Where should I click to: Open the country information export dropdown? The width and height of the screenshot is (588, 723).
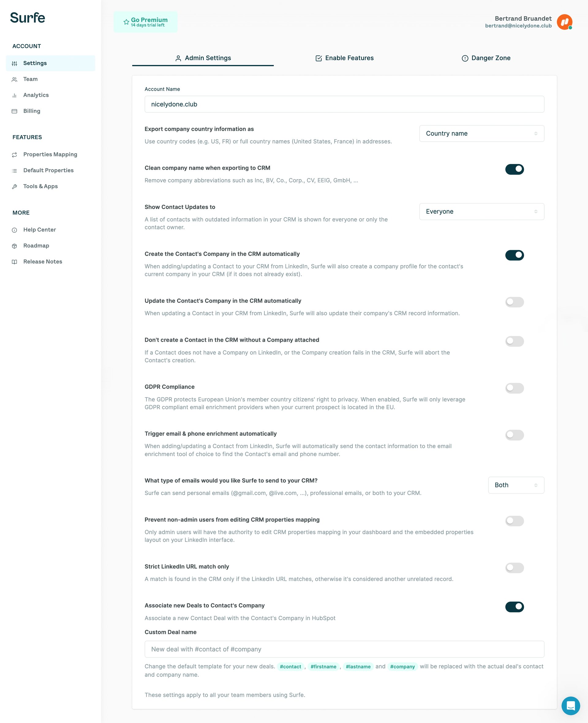tap(481, 133)
